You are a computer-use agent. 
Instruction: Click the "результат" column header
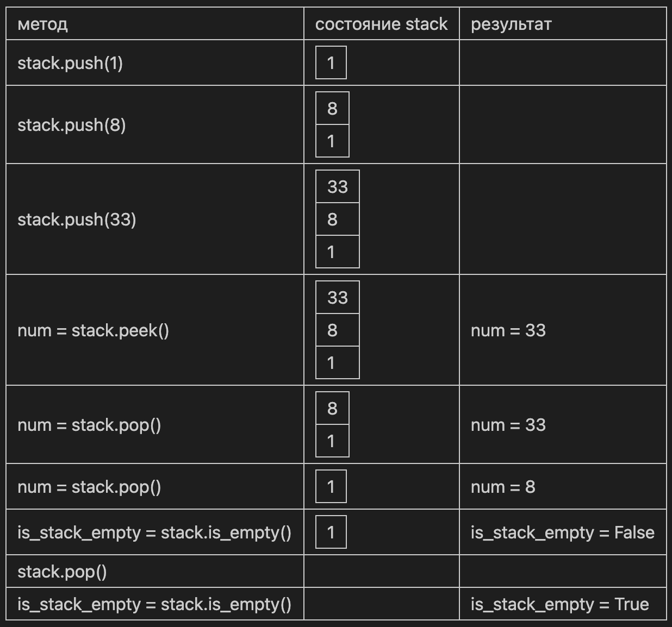coord(511,24)
